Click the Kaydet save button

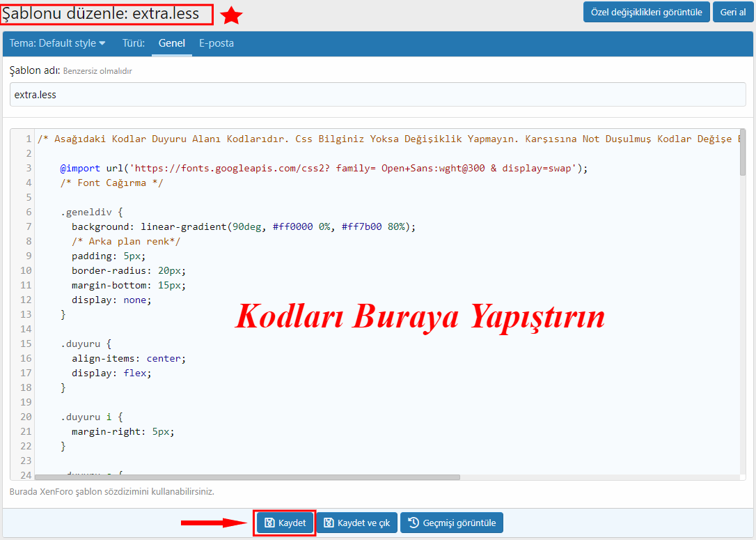(x=285, y=523)
